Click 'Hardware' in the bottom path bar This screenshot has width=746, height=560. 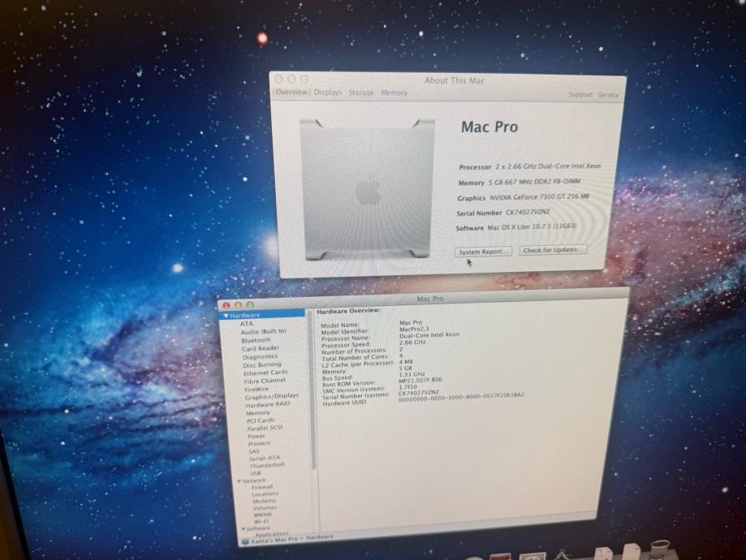(319, 537)
